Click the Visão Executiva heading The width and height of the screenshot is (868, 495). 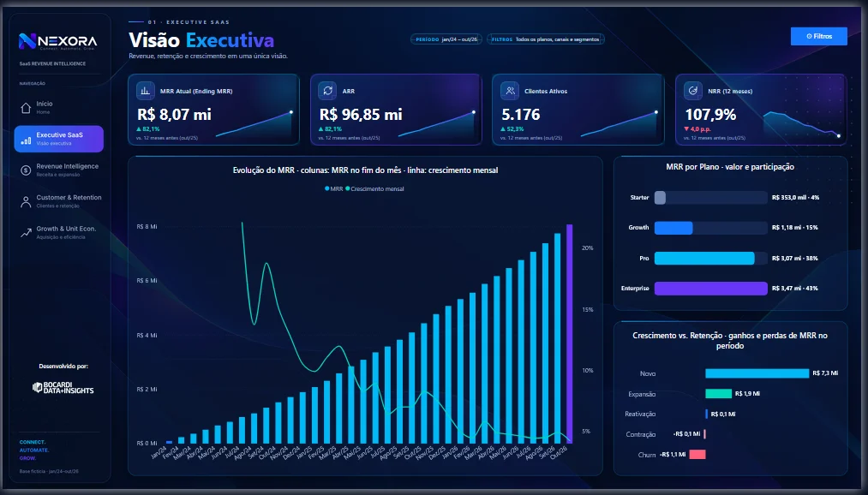point(201,39)
